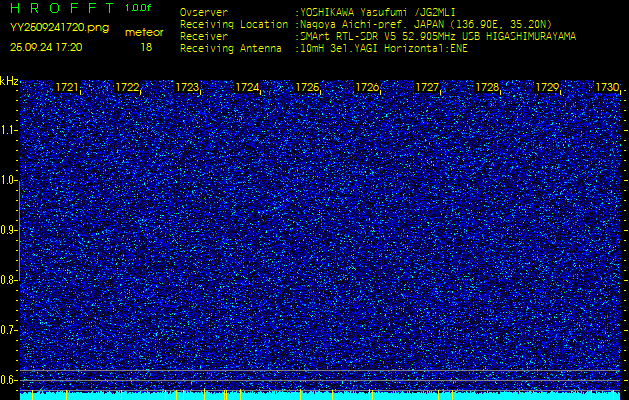629x400 pixels.
Task: Select observer name YOSHIKAWA Yasufumi /JG2MLI
Action: click(378, 12)
